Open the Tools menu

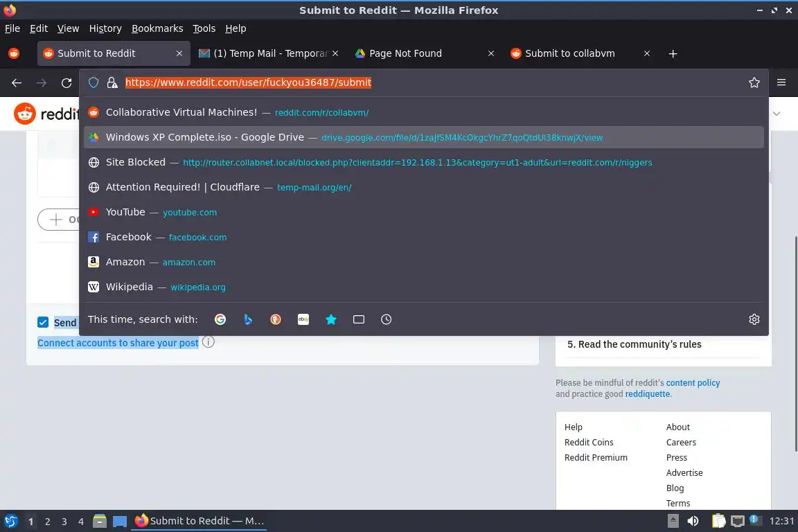(x=204, y=28)
